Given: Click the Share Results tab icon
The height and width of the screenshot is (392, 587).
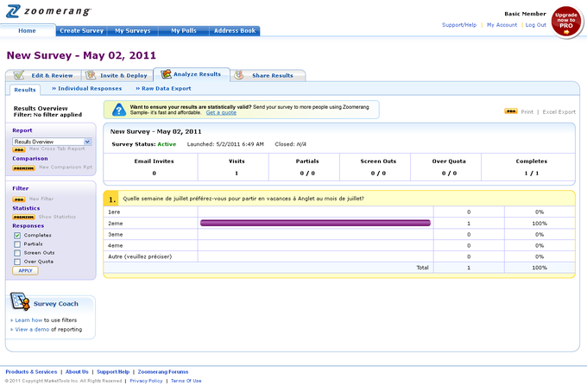Looking at the screenshot, I should click(x=238, y=75).
